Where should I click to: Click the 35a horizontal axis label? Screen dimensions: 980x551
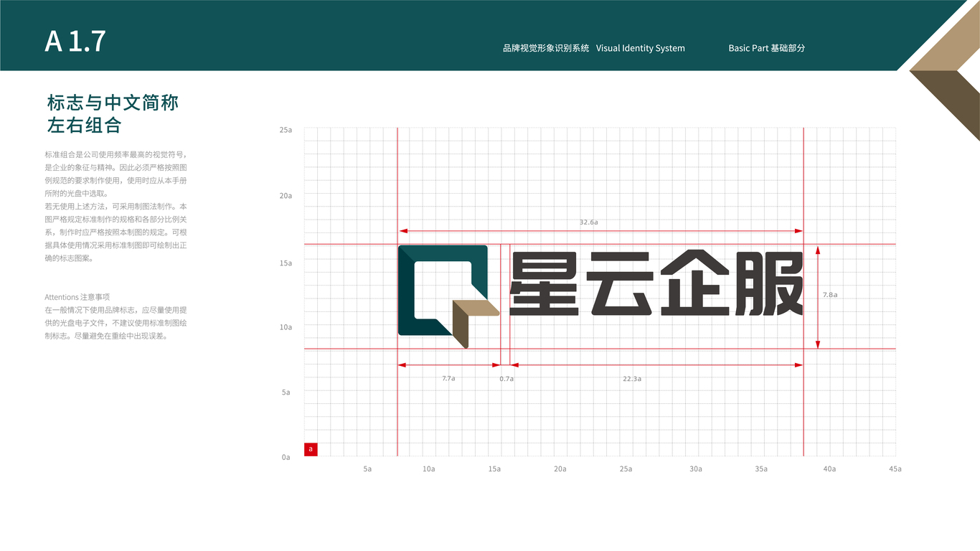pos(761,469)
